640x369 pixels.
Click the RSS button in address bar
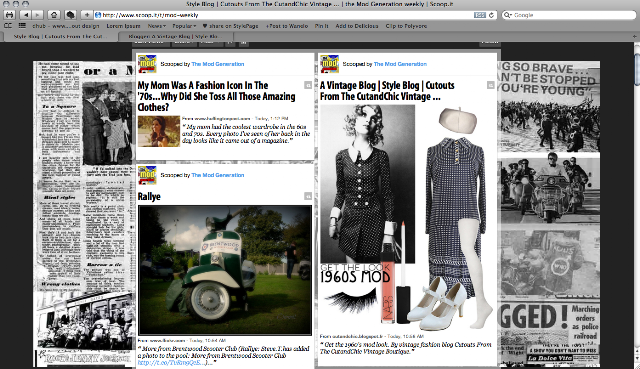[480, 15]
